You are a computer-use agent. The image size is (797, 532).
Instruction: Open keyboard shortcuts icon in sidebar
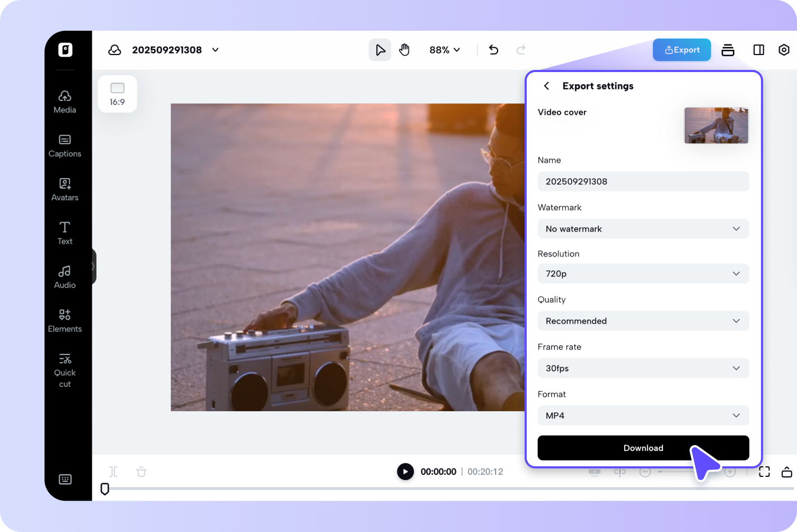coord(65,480)
